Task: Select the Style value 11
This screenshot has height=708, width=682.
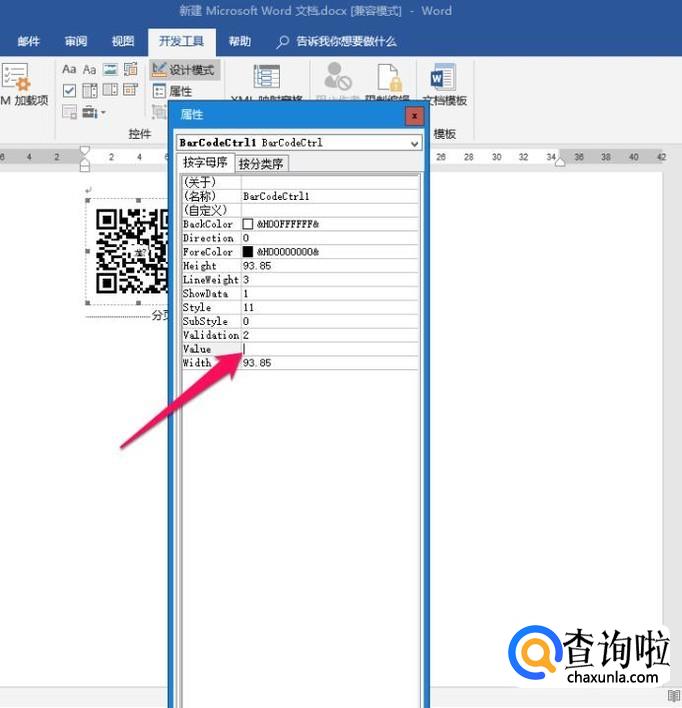Action: 330,307
